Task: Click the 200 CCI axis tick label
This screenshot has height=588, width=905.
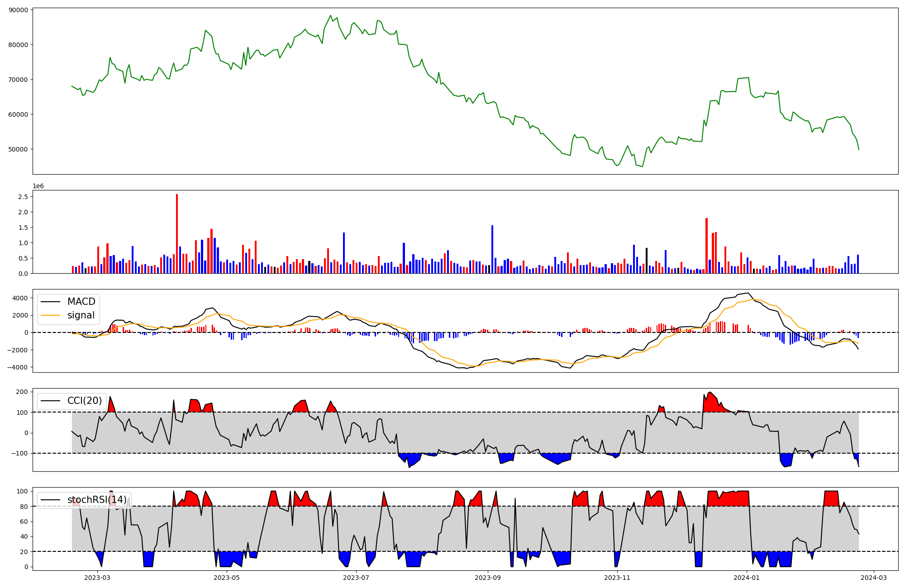Action: tap(22, 392)
